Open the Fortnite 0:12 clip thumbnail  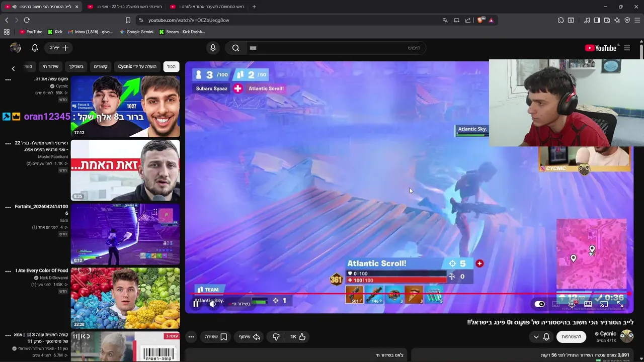pos(125,234)
